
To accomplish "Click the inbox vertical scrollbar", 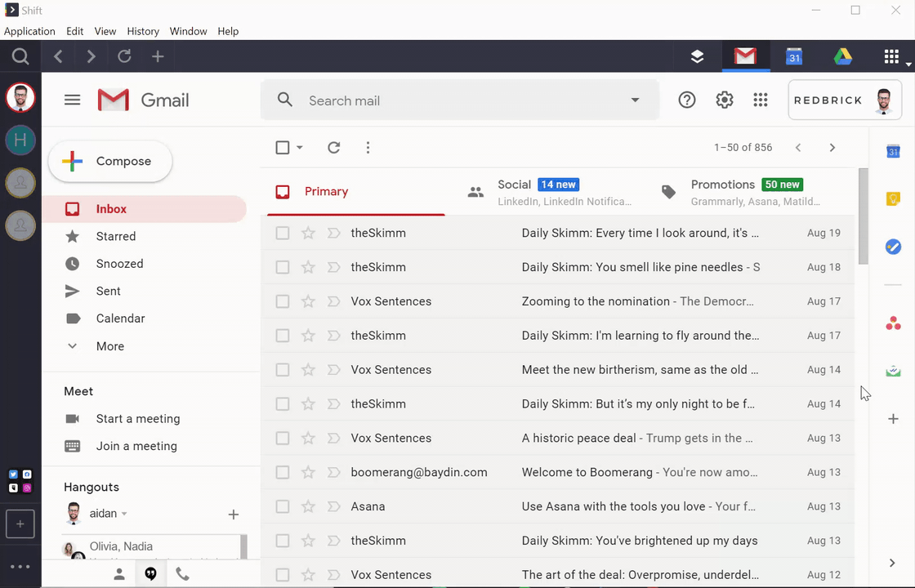I will pyautogui.click(x=863, y=216).
